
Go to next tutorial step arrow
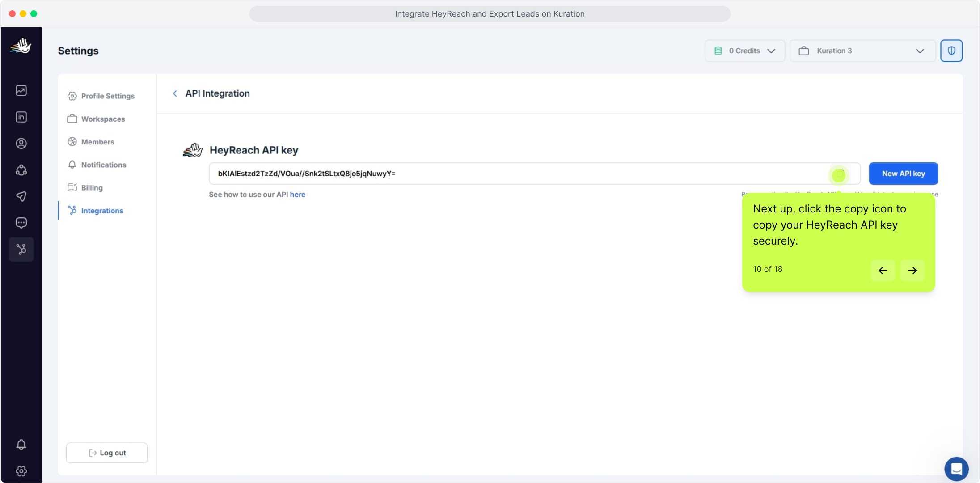tap(912, 270)
